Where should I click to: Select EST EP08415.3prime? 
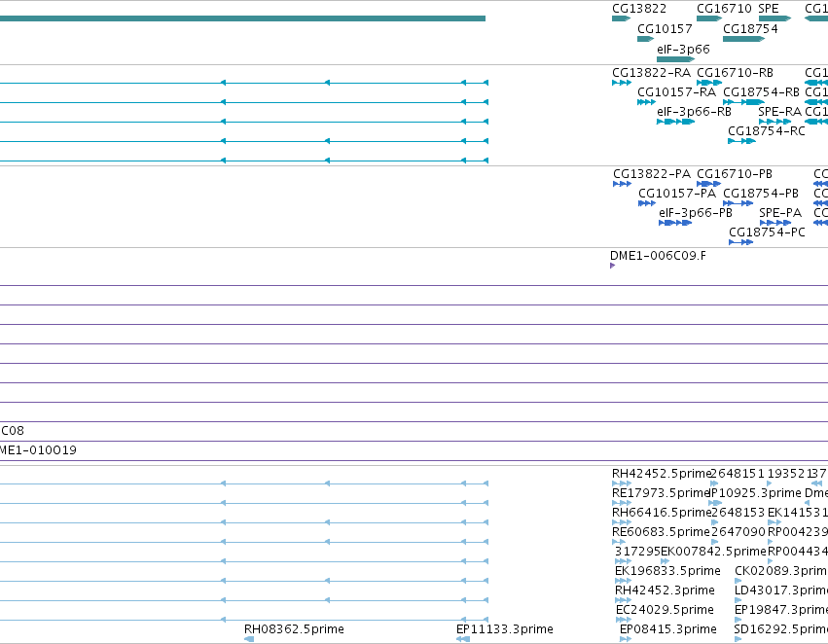668,629
